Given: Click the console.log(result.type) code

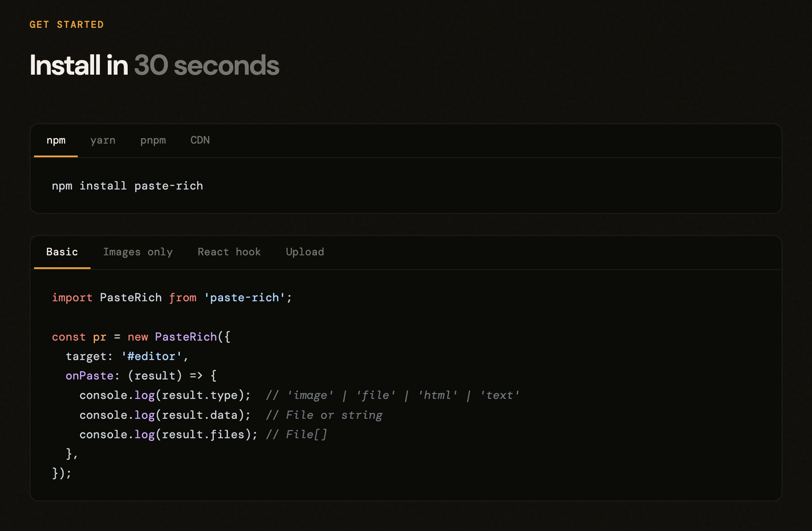Looking at the screenshot, I should click(x=165, y=395).
